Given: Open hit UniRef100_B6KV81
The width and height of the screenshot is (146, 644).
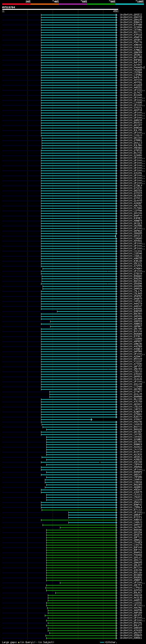Looking at the screenshot, I should pos(131,281).
